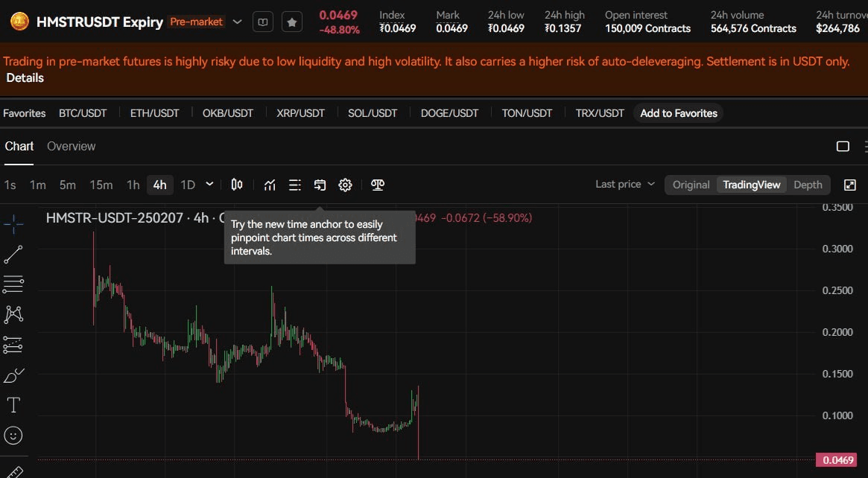Toggle the panel layout rectangle icon
868x478 pixels.
843,146
